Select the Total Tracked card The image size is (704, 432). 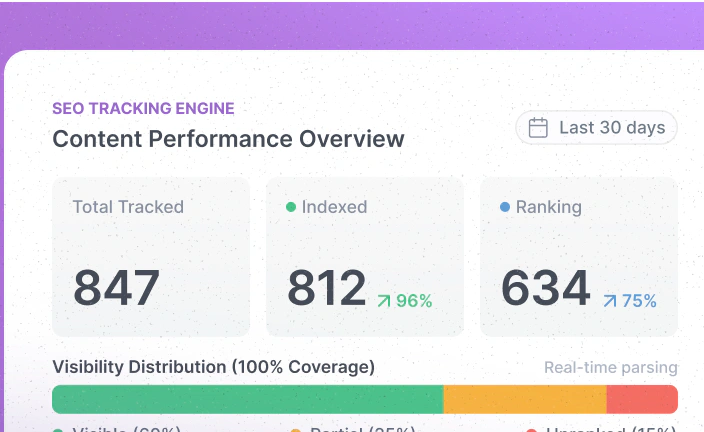[151, 257]
